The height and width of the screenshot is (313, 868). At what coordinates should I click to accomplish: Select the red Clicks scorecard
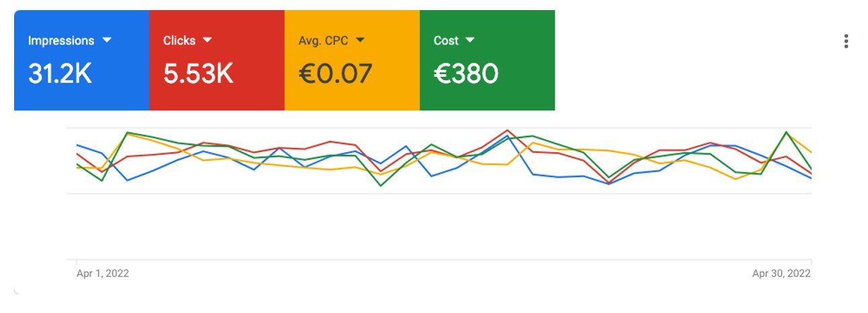(x=216, y=60)
